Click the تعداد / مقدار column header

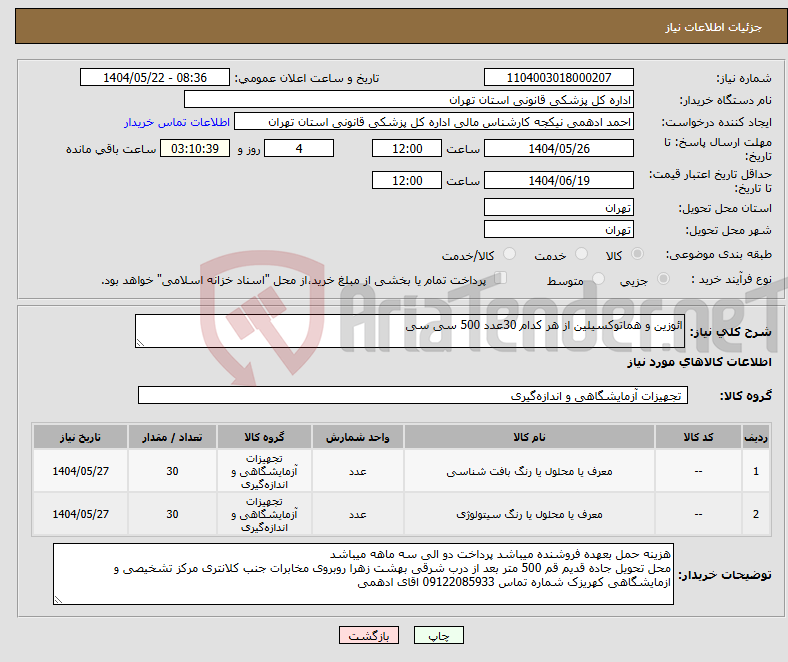coord(172,437)
